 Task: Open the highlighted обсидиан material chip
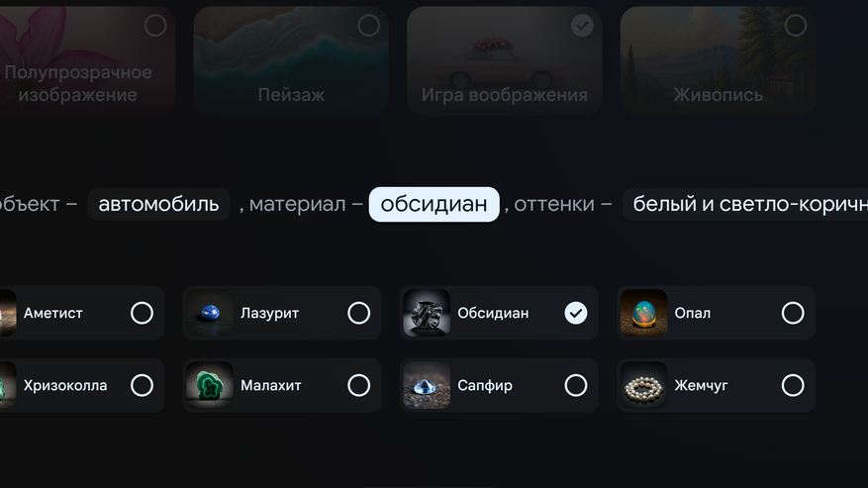coord(434,204)
